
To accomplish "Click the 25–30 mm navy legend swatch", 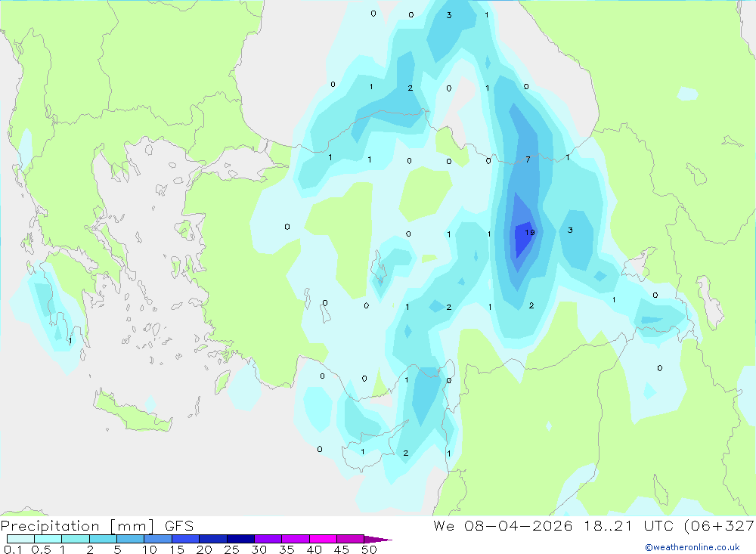I will pyautogui.click(x=240, y=539).
